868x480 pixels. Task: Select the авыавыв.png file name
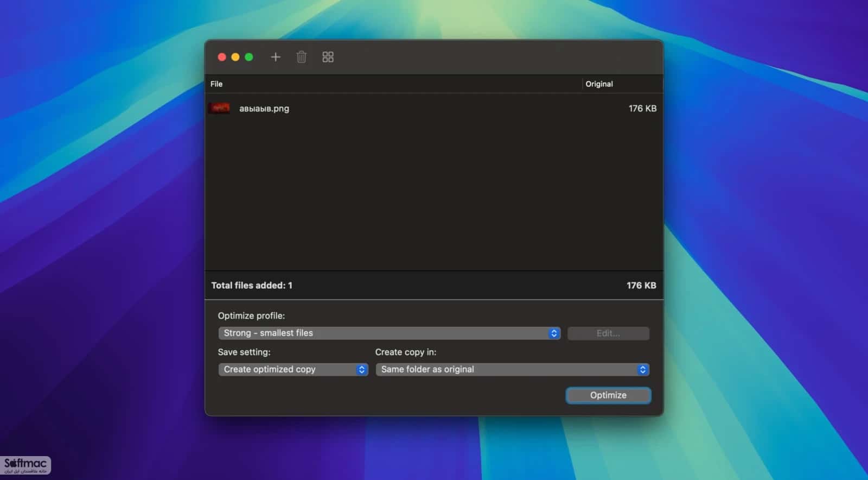pos(264,109)
